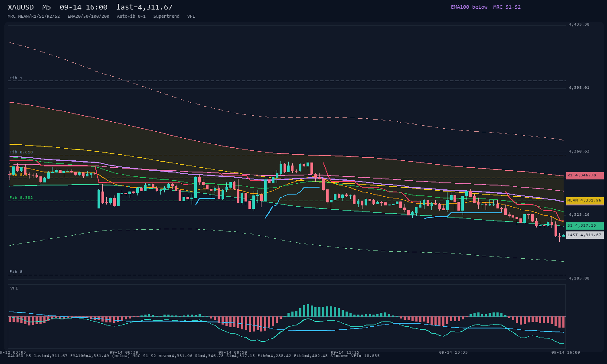This screenshot has width=607, height=364.
Task: Click the Supertrend legend entry
Action: click(x=166, y=16)
